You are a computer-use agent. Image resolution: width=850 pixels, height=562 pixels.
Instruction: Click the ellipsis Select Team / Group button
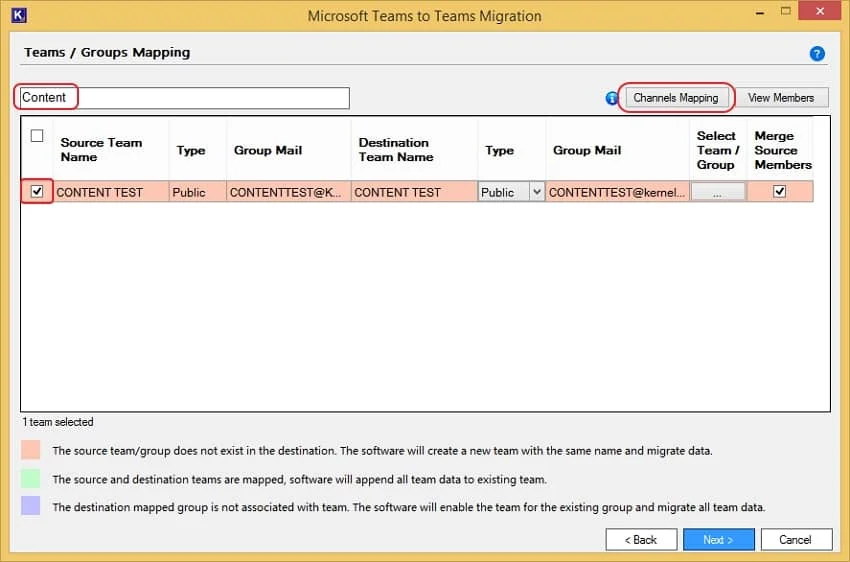(718, 192)
